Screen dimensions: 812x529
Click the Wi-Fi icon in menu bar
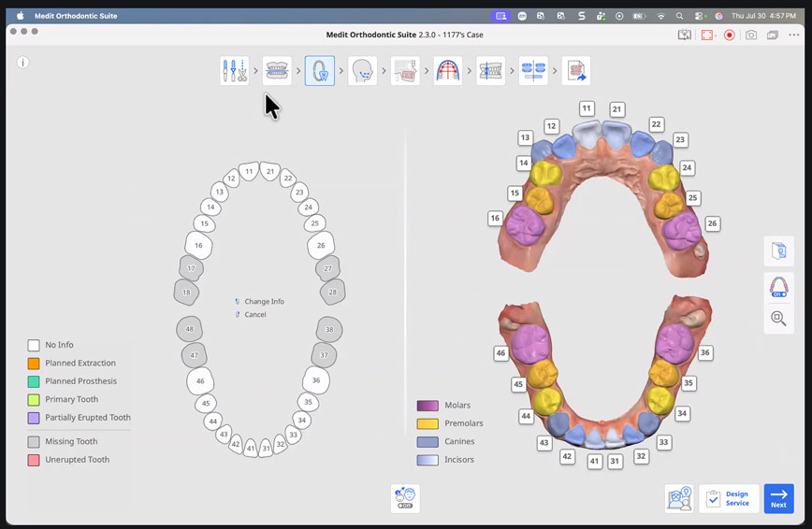pyautogui.click(x=660, y=16)
